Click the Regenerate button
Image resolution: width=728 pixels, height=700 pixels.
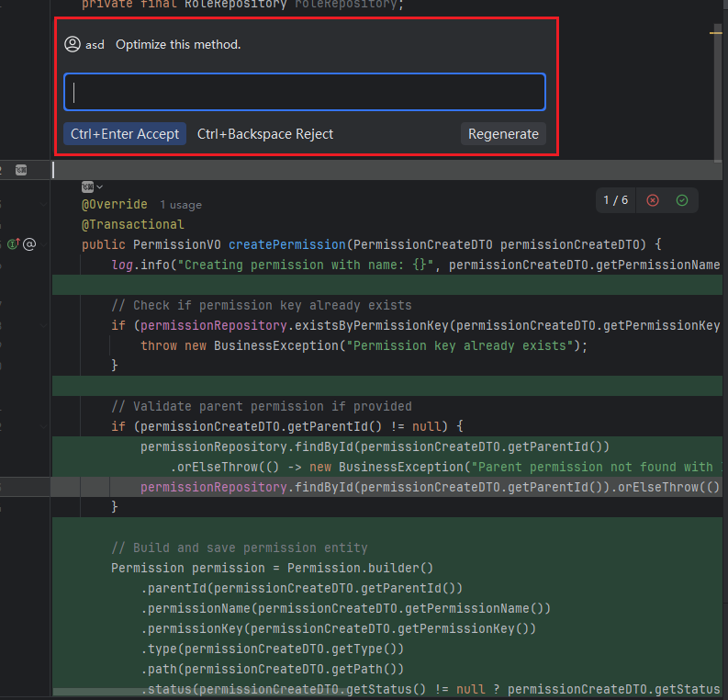503,134
